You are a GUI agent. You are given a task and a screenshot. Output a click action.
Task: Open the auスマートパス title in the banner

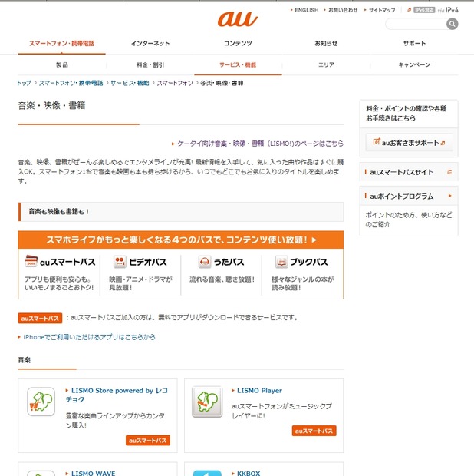pos(67,262)
